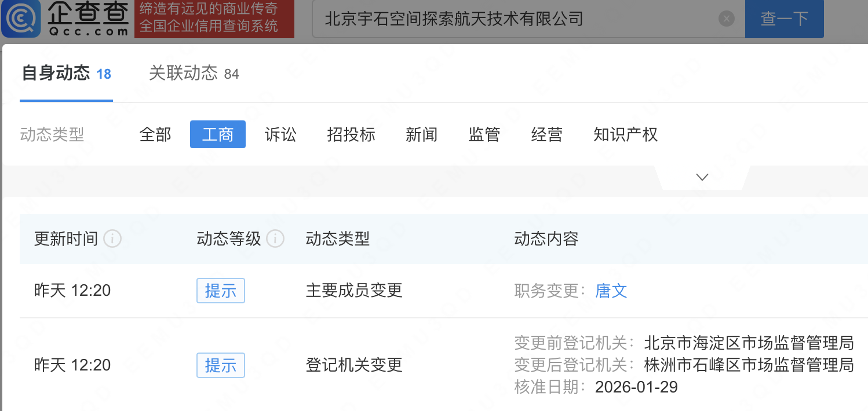
Task: Click the Qcc logo icon
Action: point(21,19)
